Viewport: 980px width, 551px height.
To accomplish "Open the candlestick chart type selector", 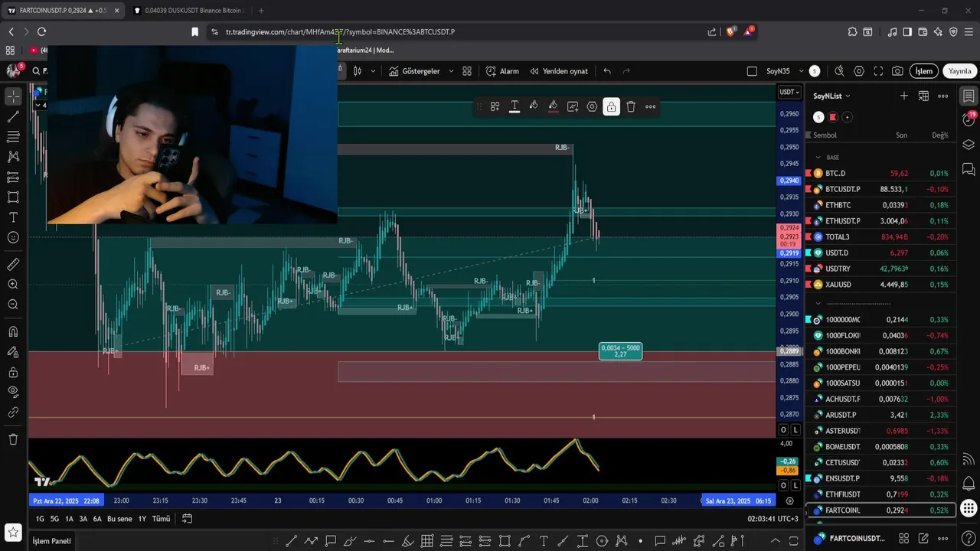I will click(357, 71).
